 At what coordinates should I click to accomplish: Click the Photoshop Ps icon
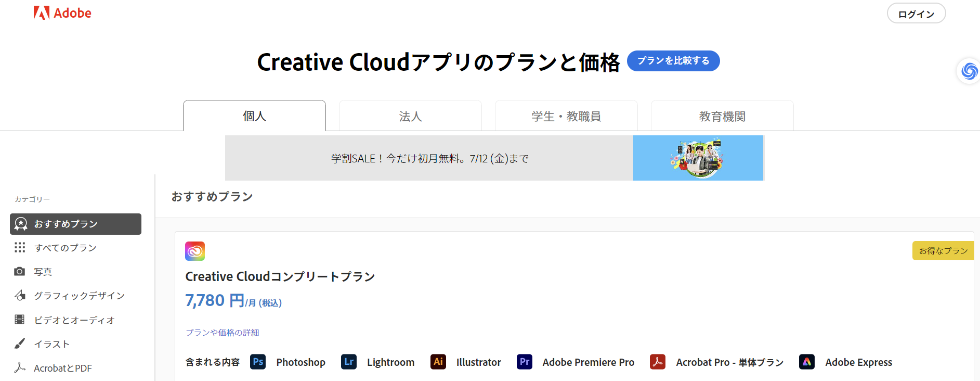pos(258,362)
